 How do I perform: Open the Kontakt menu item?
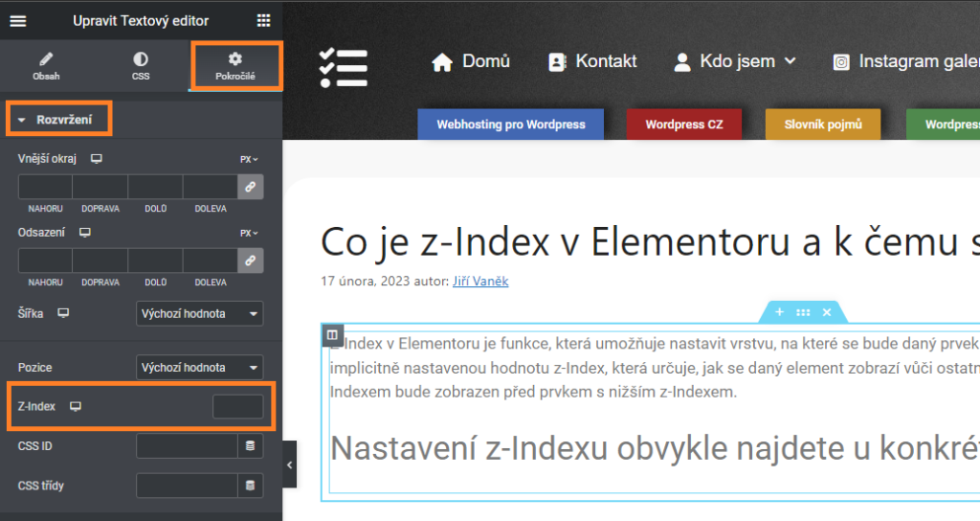point(592,61)
